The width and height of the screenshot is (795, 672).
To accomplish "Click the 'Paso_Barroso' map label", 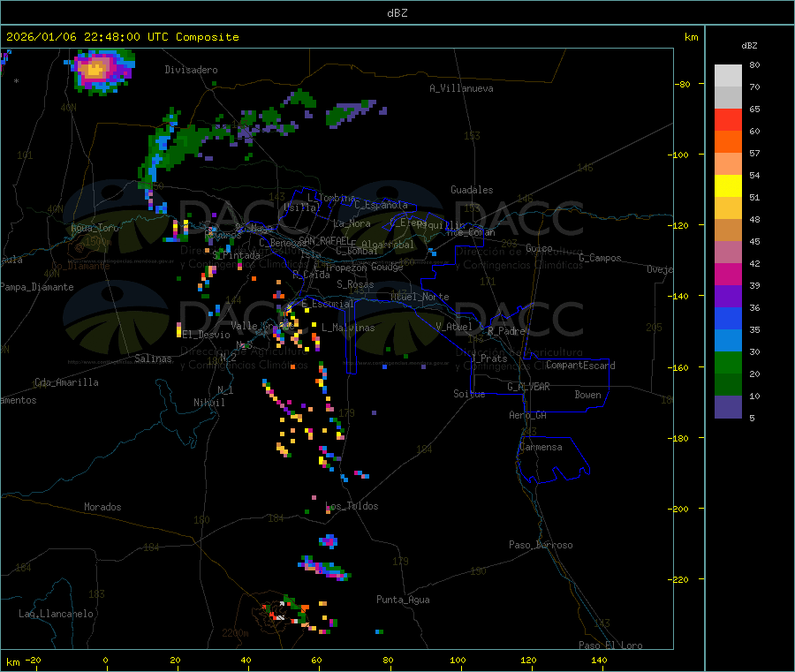I will pyautogui.click(x=541, y=545).
